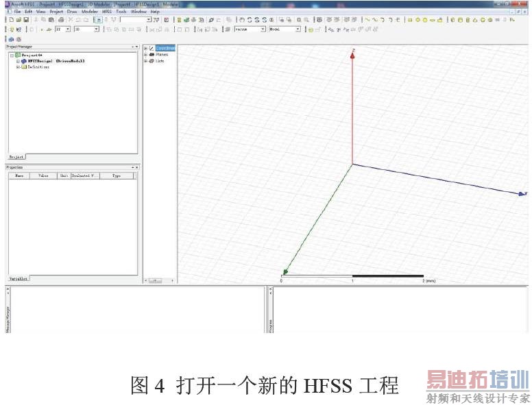Select the Project tab below tree
532x405 pixels.
point(16,157)
